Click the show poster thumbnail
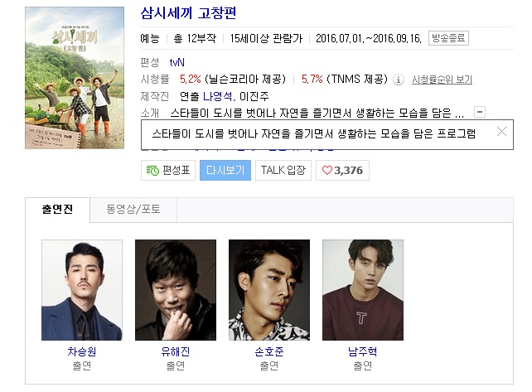Image resolution: width=532 pixels, height=392 pixels. click(x=75, y=78)
